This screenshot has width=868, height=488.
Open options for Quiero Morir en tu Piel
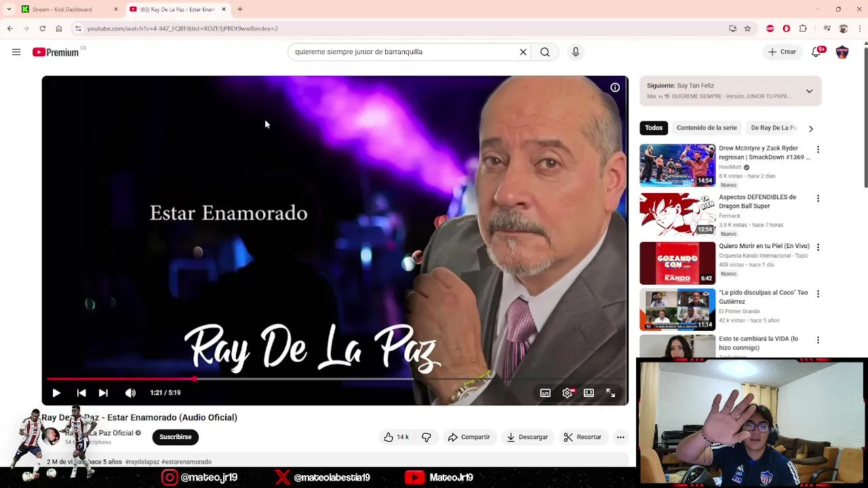click(818, 247)
